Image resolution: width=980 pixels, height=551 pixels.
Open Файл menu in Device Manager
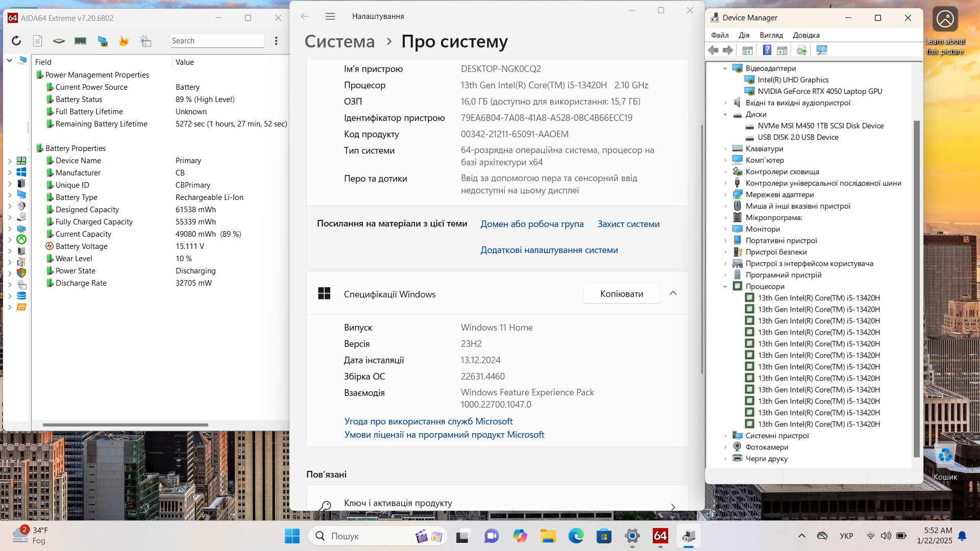720,35
